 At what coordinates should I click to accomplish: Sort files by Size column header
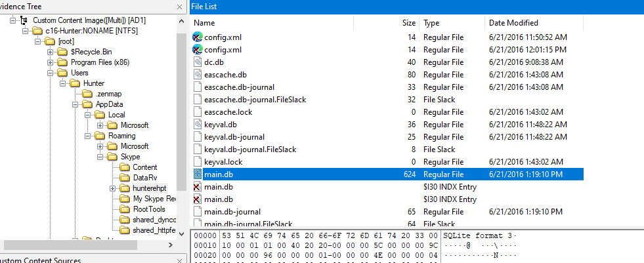(408, 23)
